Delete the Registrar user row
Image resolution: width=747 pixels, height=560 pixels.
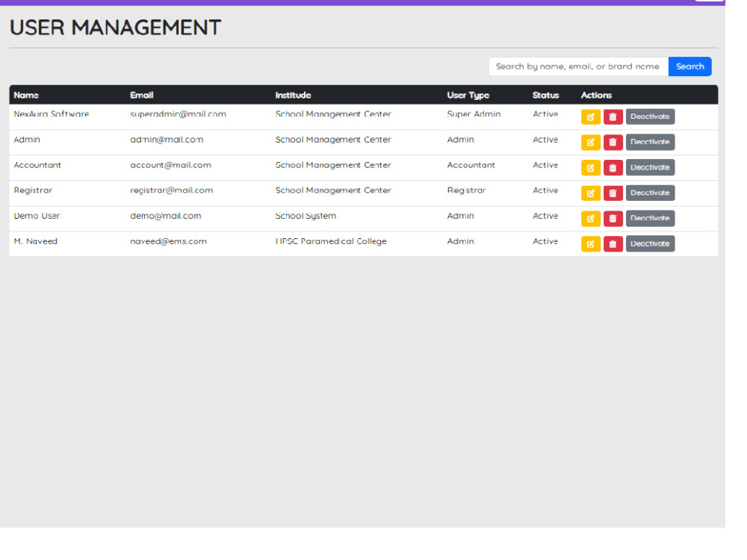tap(613, 193)
